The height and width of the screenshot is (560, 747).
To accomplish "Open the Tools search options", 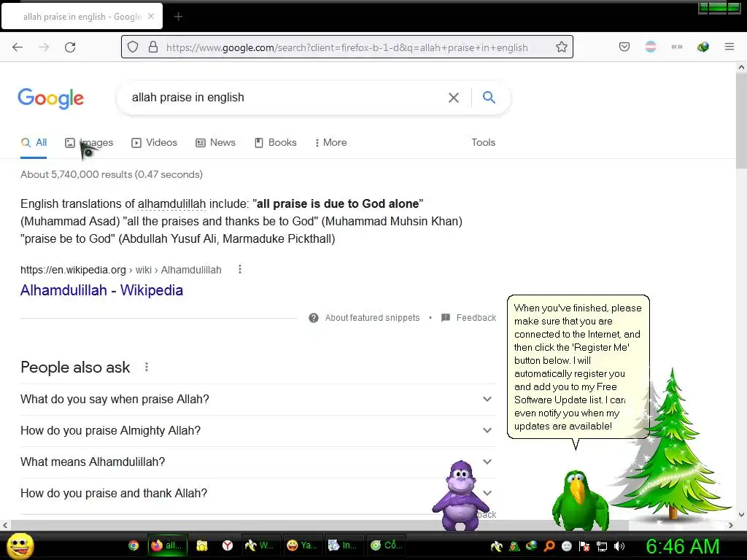I will [483, 142].
